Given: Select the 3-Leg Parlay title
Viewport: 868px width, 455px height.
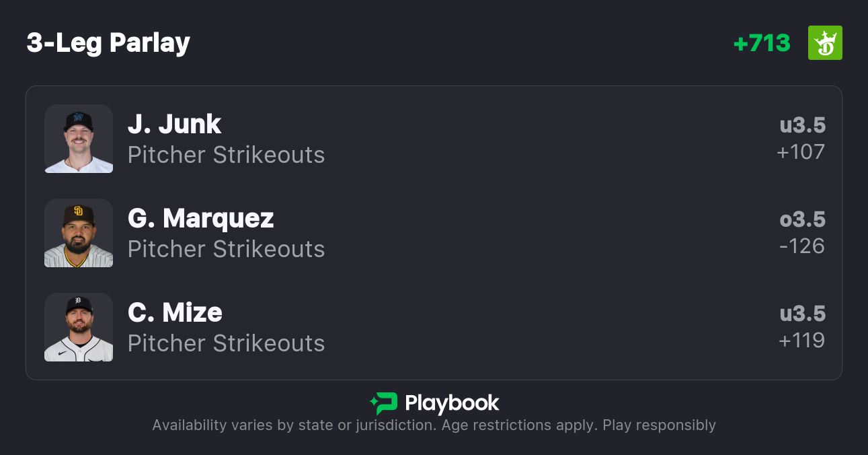Looking at the screenshot, I should pyautogui.click(x=108, y=43).
